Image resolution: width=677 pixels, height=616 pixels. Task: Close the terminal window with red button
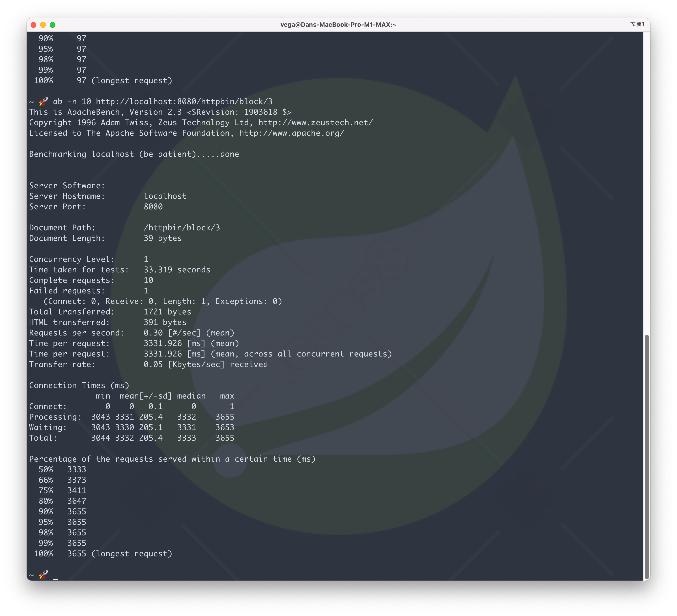tap(33, 25)
